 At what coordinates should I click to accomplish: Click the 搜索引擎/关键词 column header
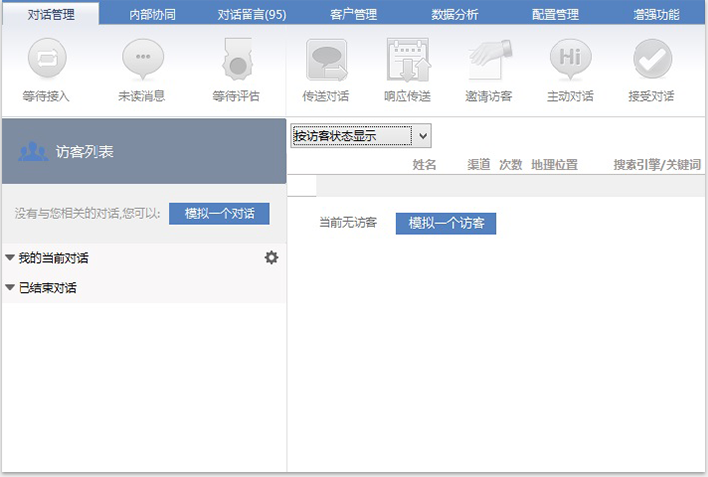tap(657, 165)
